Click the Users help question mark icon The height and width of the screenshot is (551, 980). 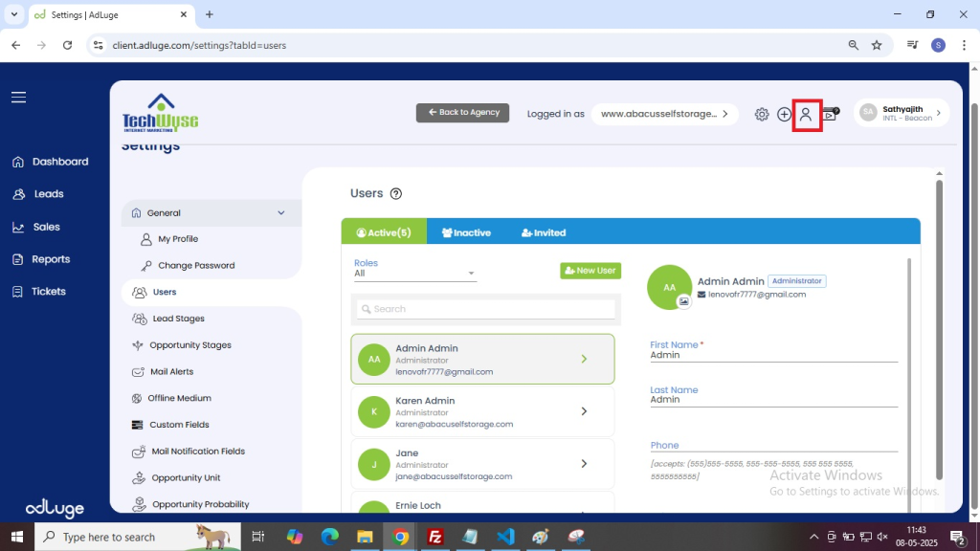[x=396, y=194]
